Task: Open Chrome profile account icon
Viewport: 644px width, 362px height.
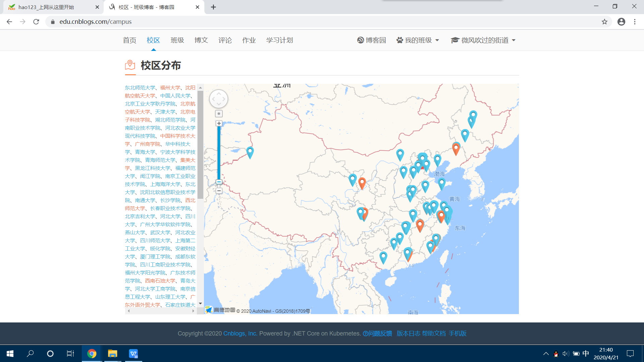Action: [621, 22]
